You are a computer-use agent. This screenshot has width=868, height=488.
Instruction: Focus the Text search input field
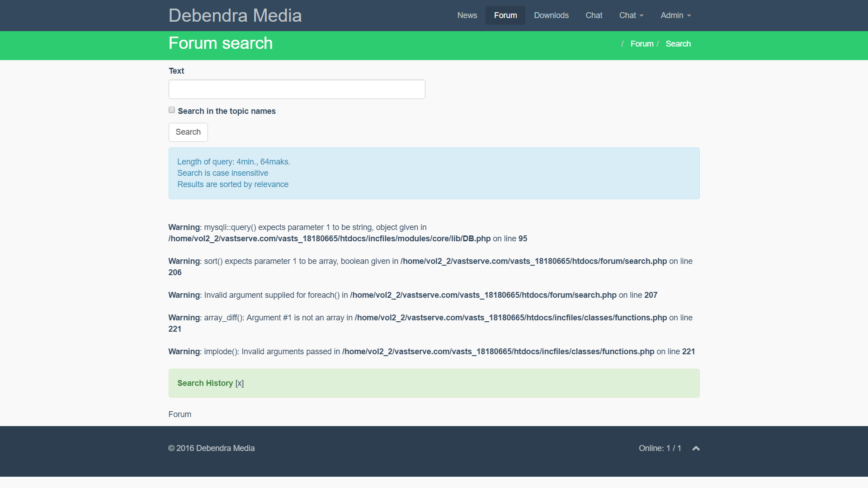coord(297,89)
